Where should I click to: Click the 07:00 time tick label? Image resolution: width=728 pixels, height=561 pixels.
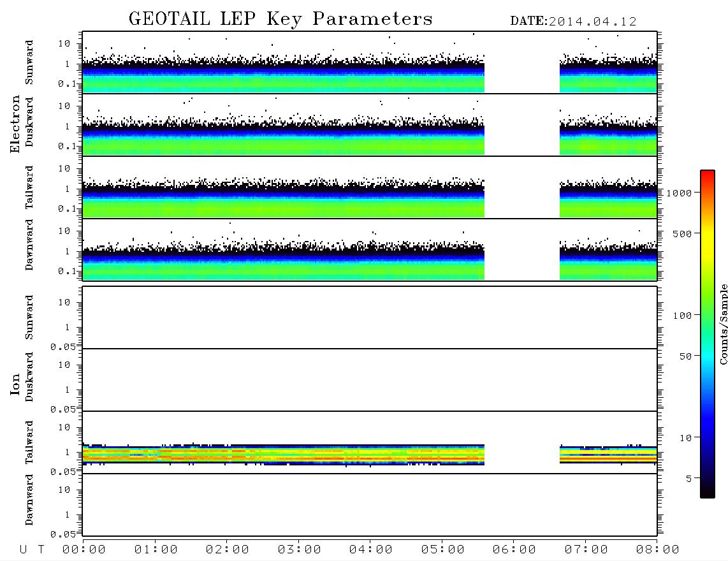(x=586, y=550)
